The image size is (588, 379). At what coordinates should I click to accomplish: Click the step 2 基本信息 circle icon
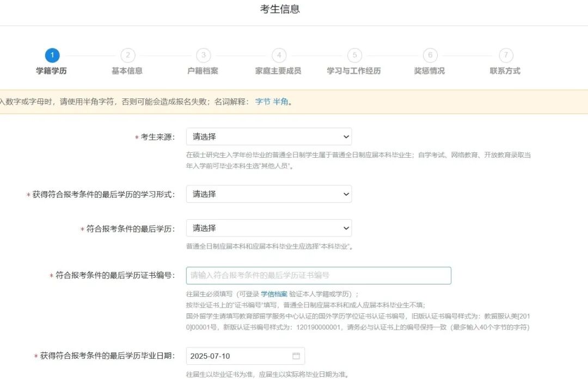(128, 55)
